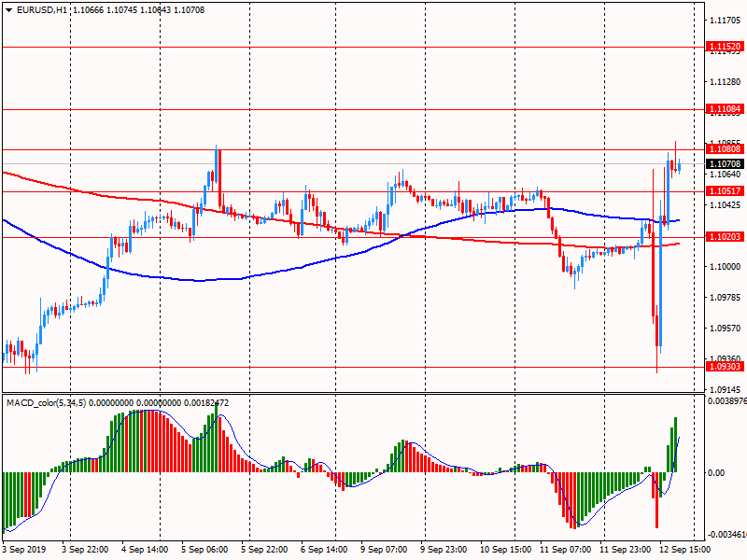Click the 10 Sep 15:00 time label

coord(505,550)
